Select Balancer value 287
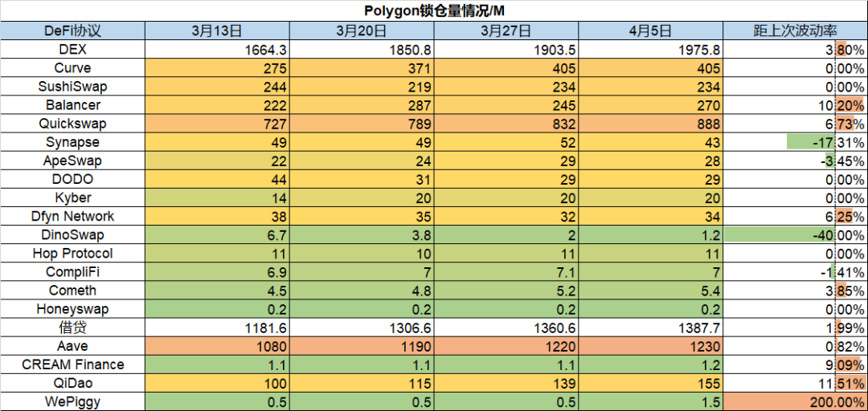 362,105
